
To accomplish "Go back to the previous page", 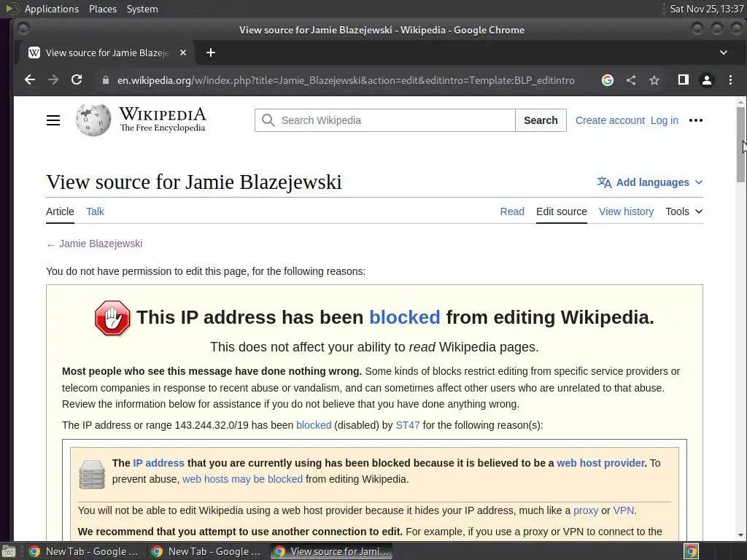I will coord(29,80).
